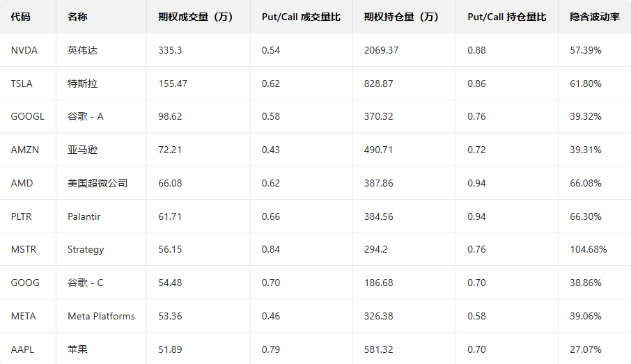This screenshot has width=631, height=364.
Task: Select the 苹果 name cell
Action: (78, 349)
